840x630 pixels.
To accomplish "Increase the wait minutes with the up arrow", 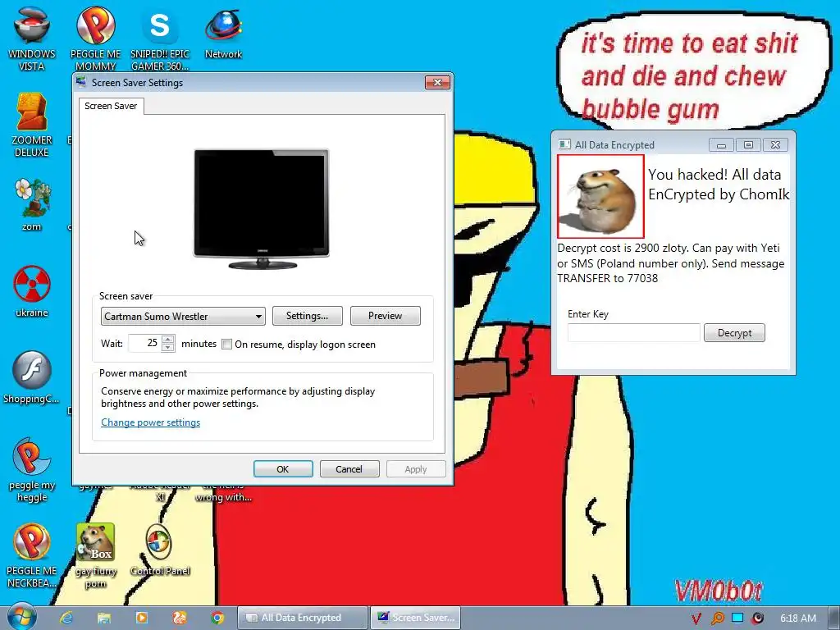I will point(168,339).
